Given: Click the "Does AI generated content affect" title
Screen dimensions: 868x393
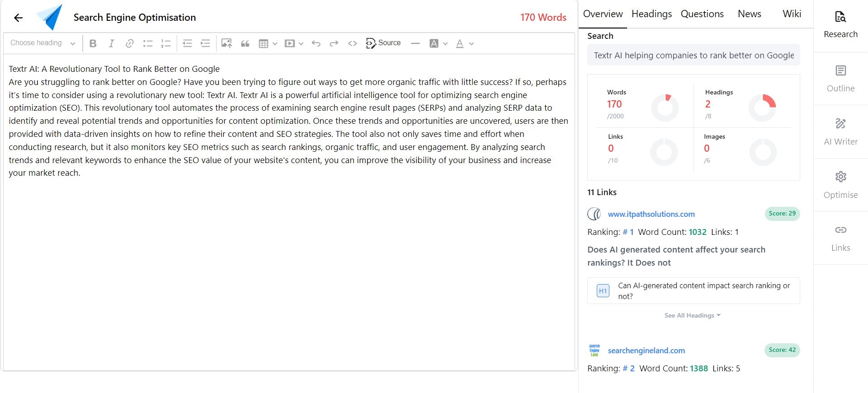Looking at the screenshot, I should (x=676, y=256).
